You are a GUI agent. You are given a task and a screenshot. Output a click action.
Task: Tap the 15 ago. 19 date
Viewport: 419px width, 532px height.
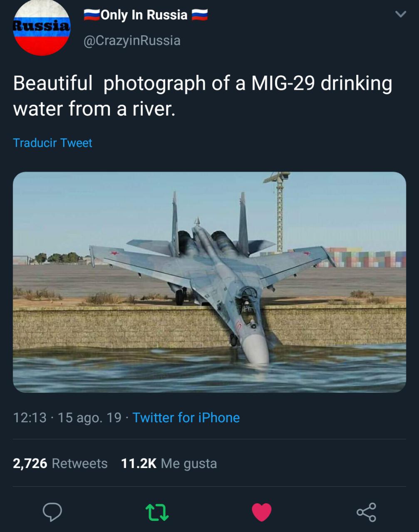point(89,418)
